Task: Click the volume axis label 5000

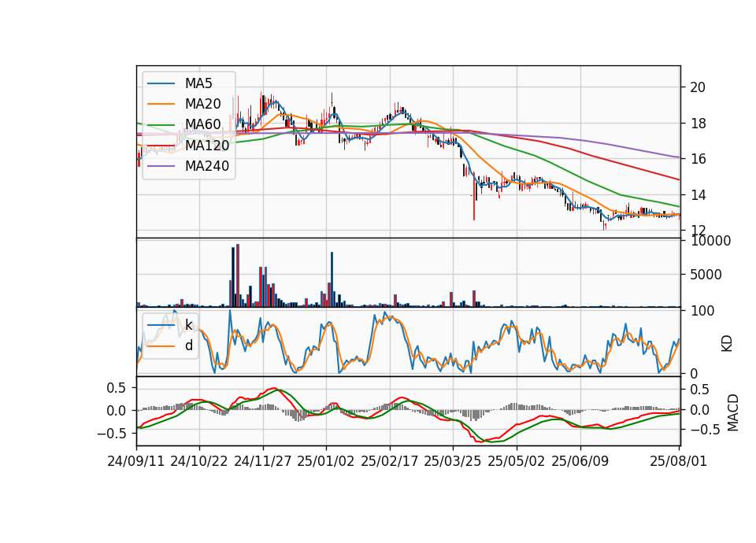Action: click(706, 275)
